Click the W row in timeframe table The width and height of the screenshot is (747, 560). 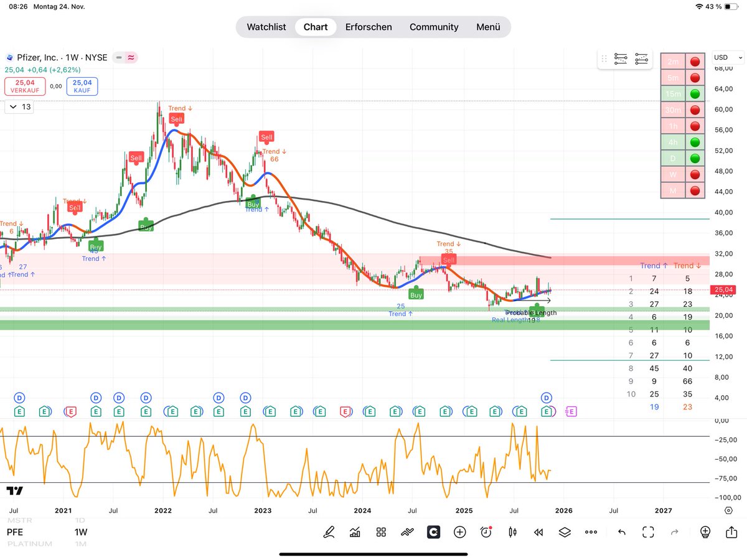(684, 175)
